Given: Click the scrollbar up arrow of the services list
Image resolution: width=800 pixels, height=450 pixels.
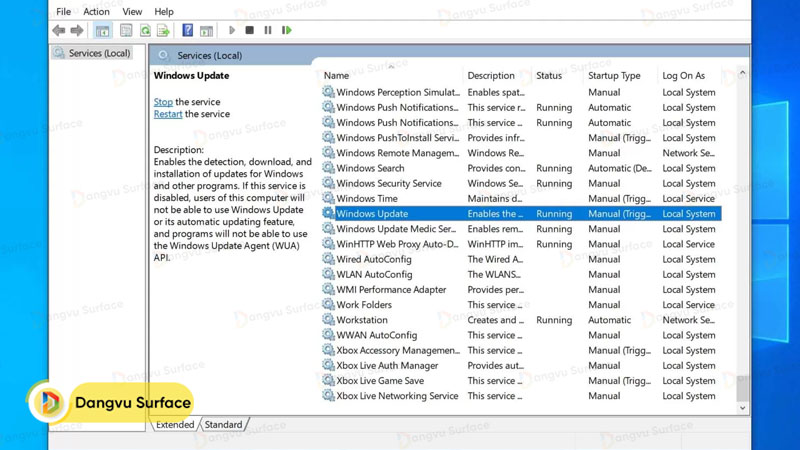Looking at the screenshot, I should [x=742, y=73].
